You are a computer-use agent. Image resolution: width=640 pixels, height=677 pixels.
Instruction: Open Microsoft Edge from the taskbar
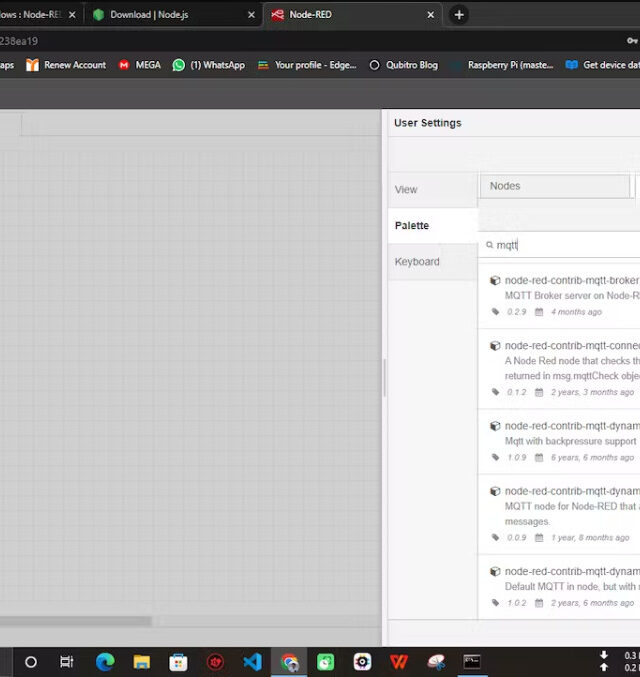[x=105, y=662]
